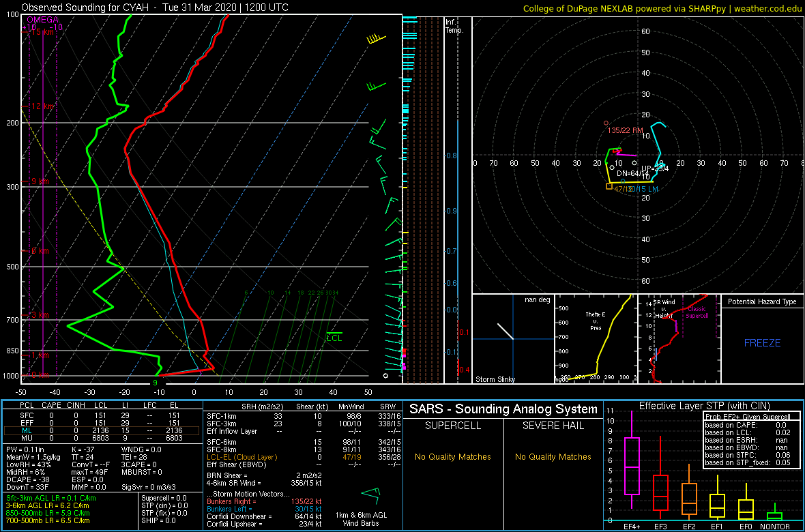Click the Eff Shear (EBWD) row
Viewport: 805px width, 532px height.
(x=303, y=464)
